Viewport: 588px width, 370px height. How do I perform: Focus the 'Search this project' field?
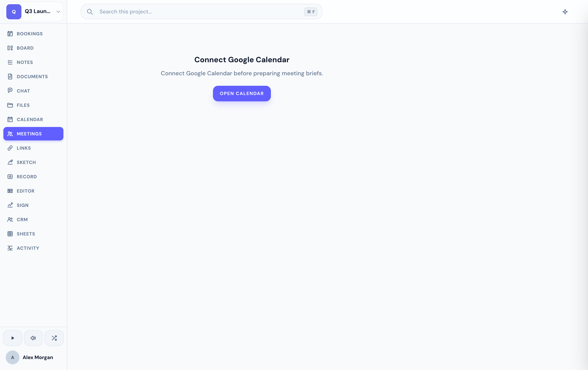(x=201, y=12)
